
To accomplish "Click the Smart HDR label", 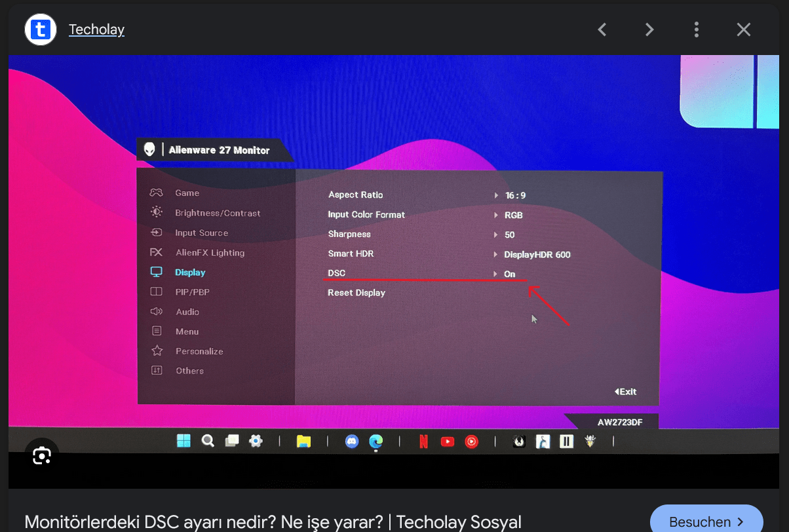I will pyautogui.click(x=351, y=254).
